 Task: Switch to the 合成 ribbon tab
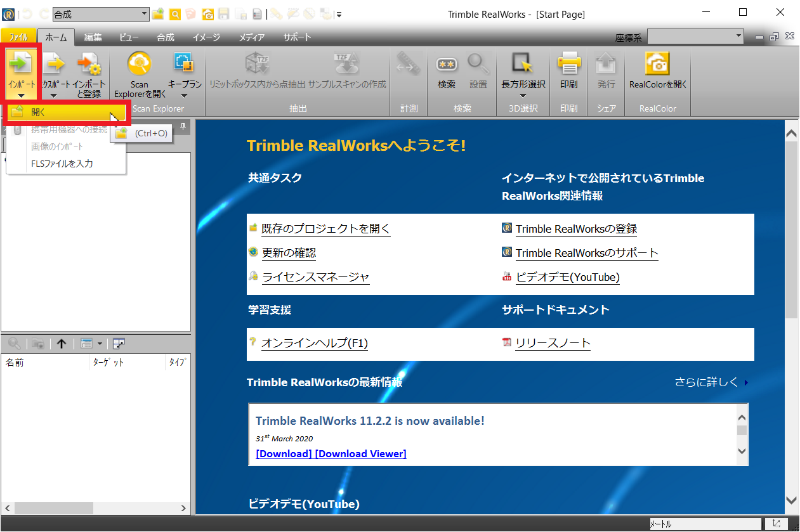(x=166, y=37)
